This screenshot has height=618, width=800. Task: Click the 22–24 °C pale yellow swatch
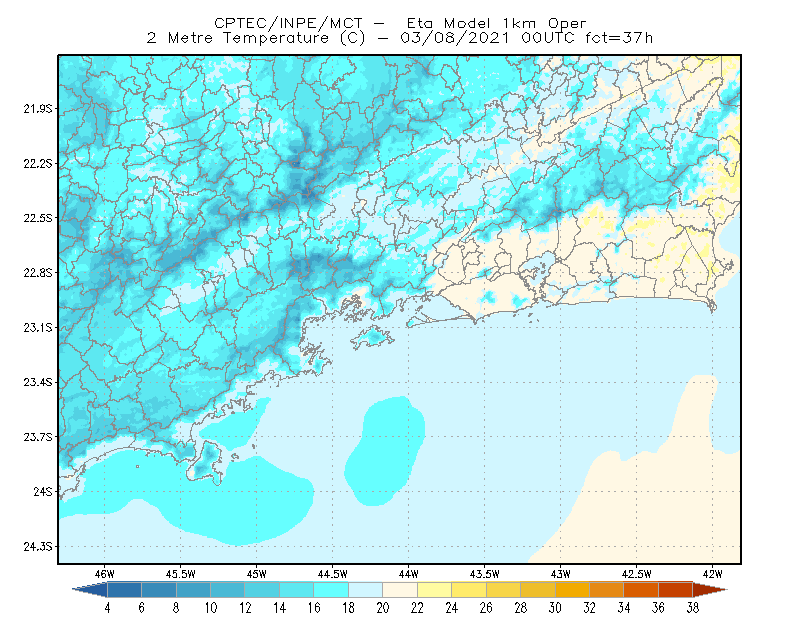(x=435, y=590)
